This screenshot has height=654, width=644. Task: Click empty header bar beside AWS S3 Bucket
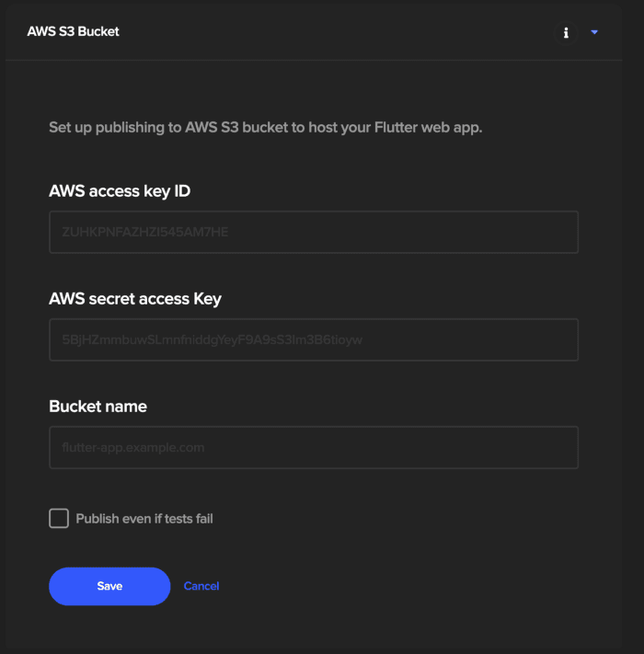[x=334, y=31]
